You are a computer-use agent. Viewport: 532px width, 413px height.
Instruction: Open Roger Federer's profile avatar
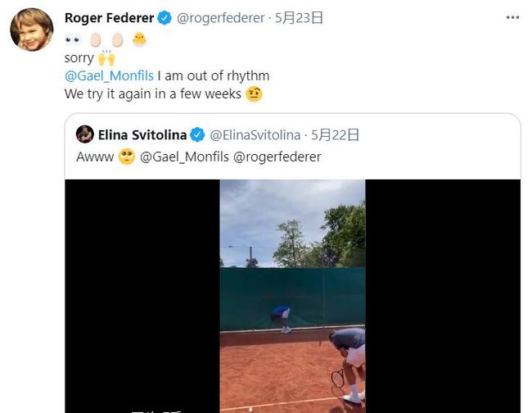pyautogui.click(x=32, y=29)
